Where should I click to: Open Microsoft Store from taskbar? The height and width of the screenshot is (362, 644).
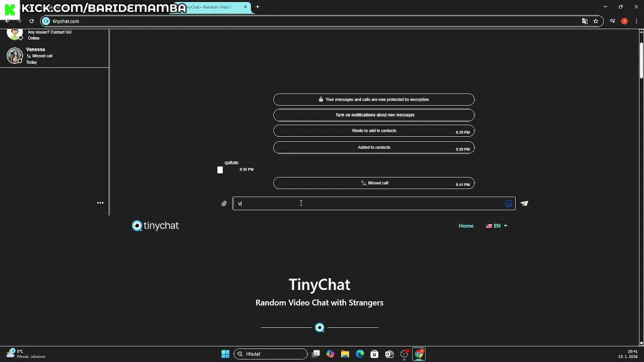(x=374, y=354)
